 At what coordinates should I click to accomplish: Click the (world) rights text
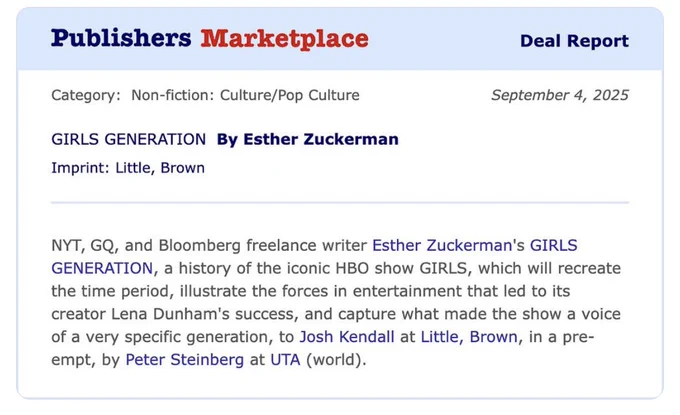coord(336,360)
